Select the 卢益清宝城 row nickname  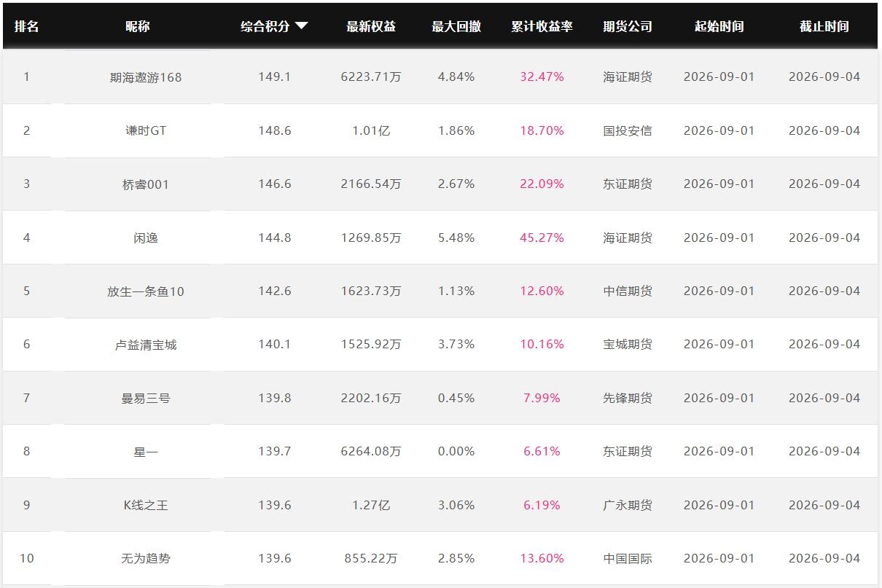(145, 345)
